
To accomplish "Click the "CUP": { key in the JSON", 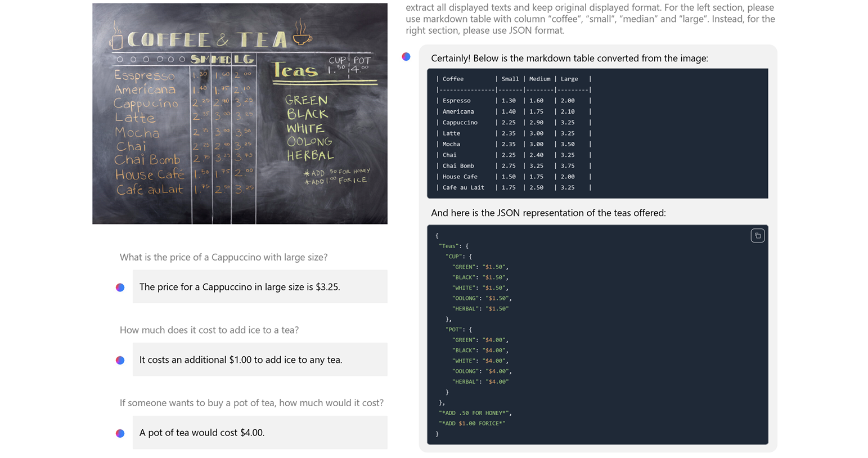I will 458,257.
